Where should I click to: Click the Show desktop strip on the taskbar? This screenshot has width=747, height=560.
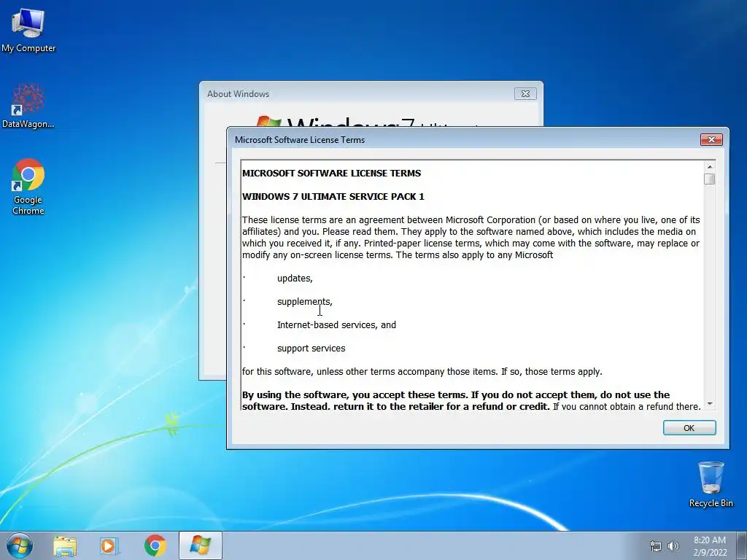pos(742,545)
